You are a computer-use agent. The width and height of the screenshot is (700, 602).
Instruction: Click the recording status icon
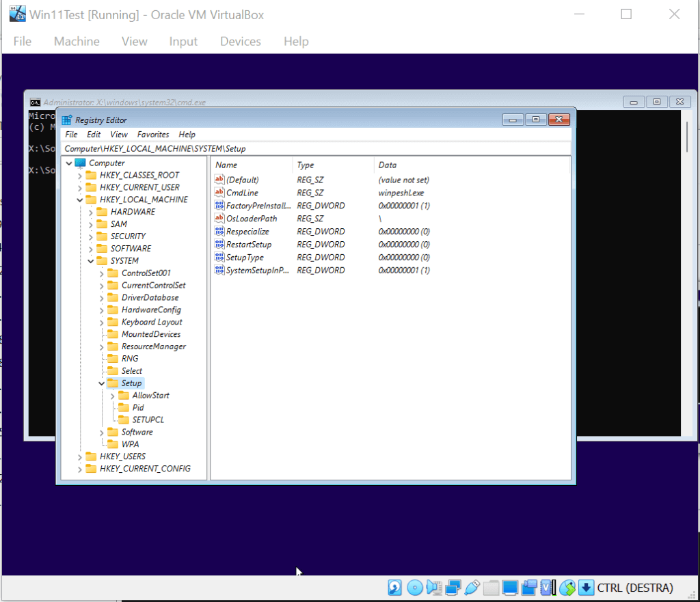coord(530,588)
